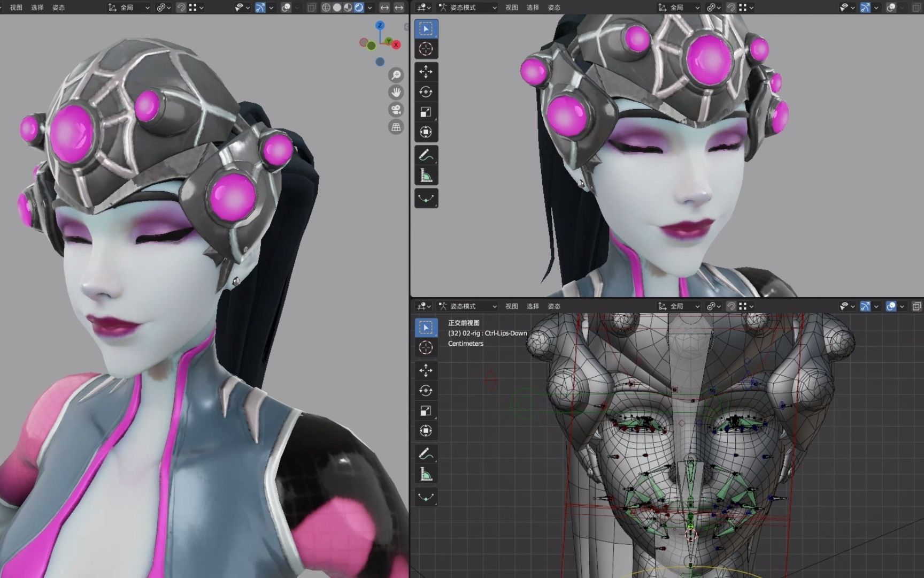
Task: Toggle snapping magnet in left viewport header
Action: [x=181, y=7]
